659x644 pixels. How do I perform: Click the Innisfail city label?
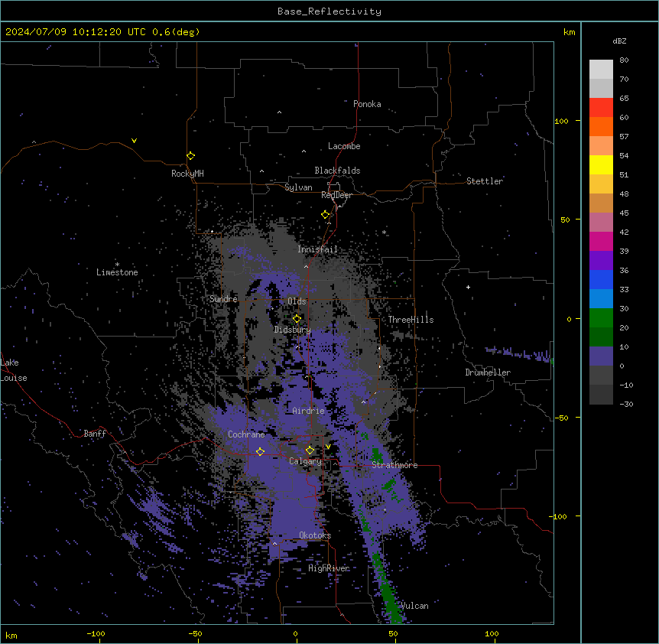[x=318, y=249]
